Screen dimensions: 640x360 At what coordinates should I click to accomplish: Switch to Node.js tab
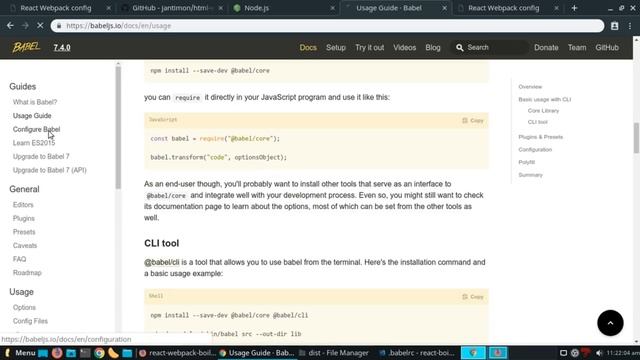click(256, 8)
